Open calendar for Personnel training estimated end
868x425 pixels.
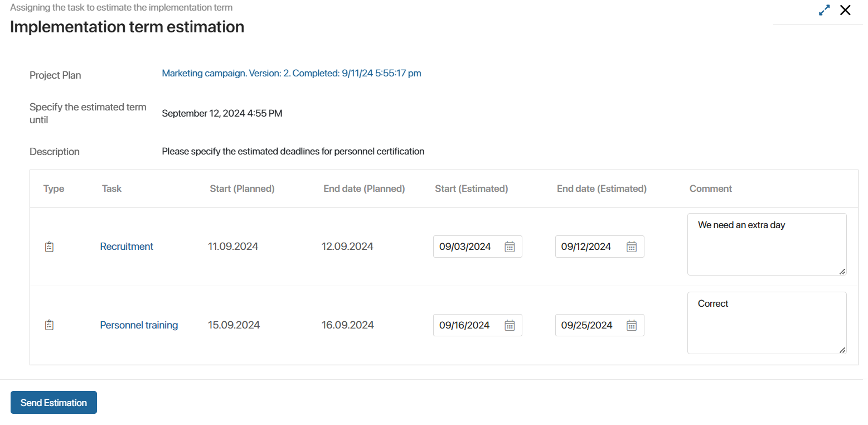632,325
